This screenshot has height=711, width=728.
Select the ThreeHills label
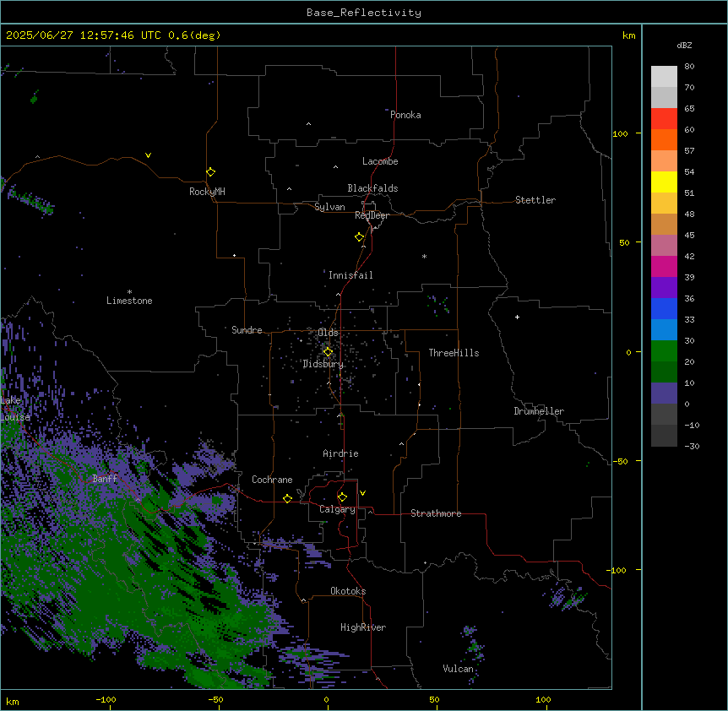coord(454,353)
